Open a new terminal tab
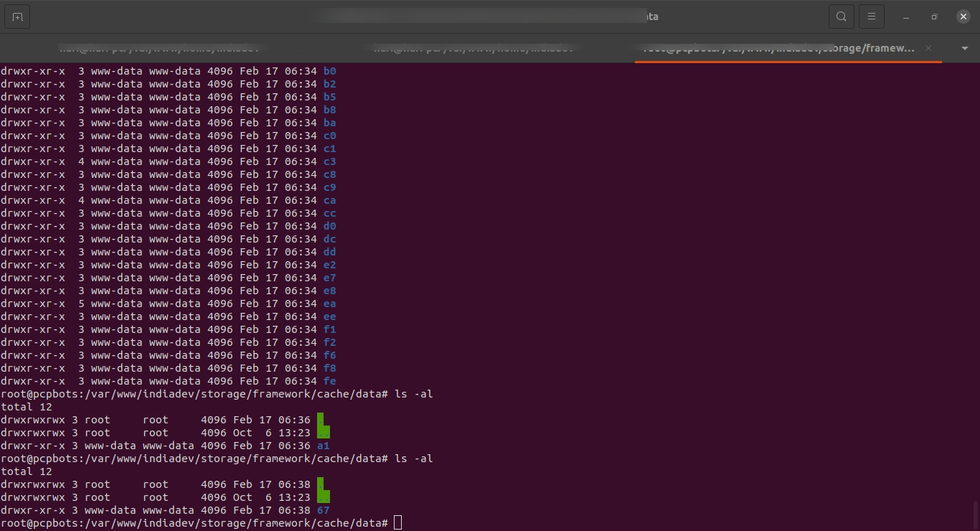This screenshot has width=980, height=531. [x=17, y=16]
